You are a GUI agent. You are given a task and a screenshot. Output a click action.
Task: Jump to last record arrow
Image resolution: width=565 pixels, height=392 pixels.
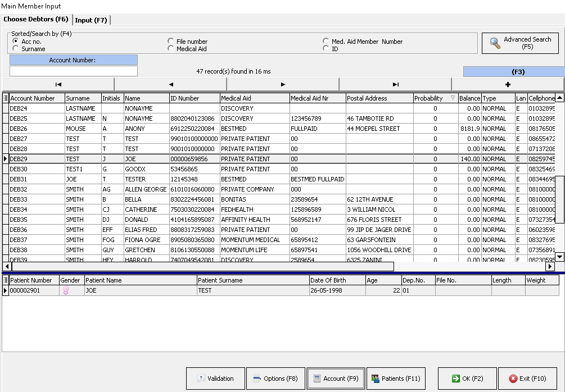point(395,84)
